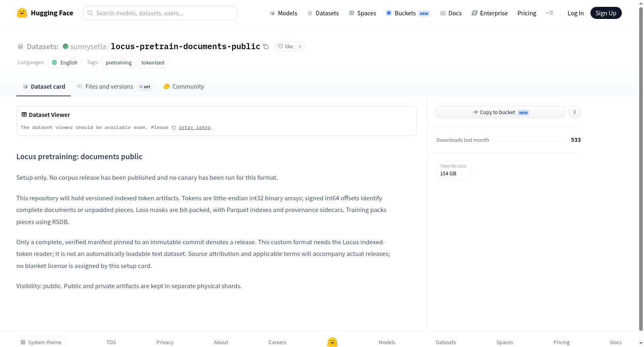Click the English language tag
The height and width of the screenshot is (347, 644).
tap(64, 62)
